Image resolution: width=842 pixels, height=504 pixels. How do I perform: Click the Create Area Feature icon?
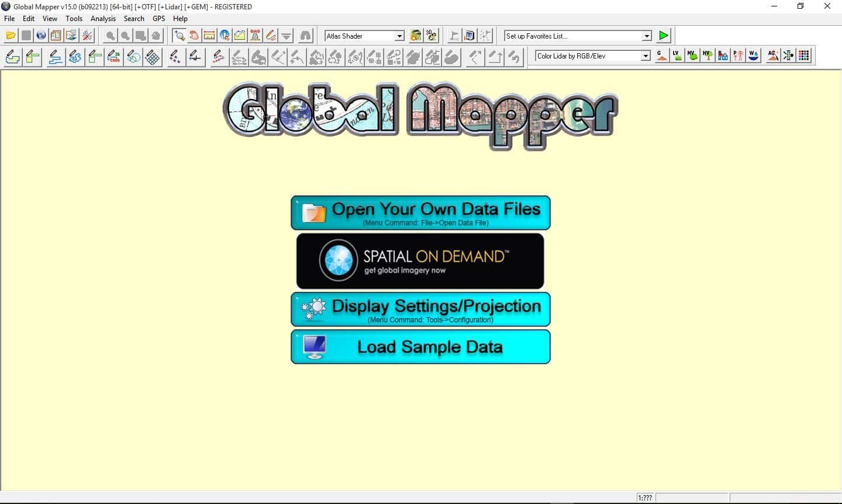[x=13, y=57]
